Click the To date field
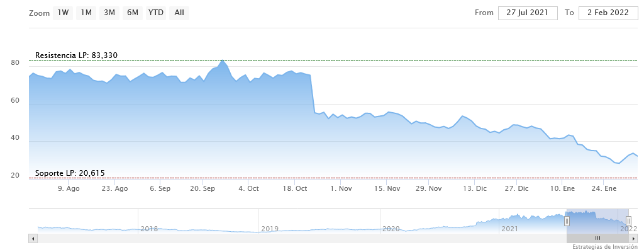Screen dimensions: 644x252 (608, 13)
